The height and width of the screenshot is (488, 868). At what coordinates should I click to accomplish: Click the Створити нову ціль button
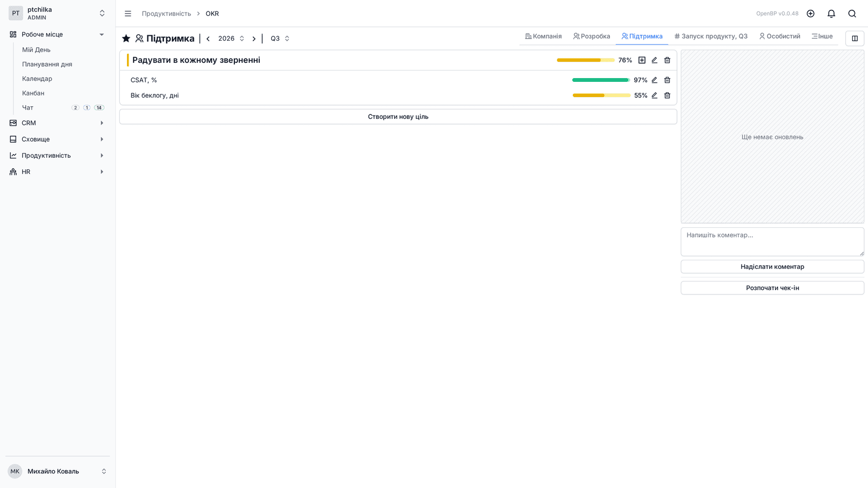coord(398,117)
